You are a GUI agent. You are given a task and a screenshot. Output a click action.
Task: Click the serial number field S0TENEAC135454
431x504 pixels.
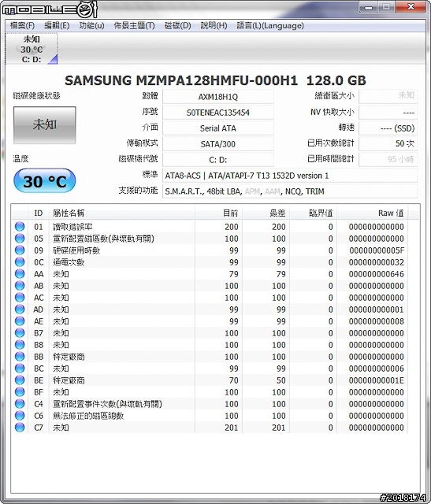[218, 113]
